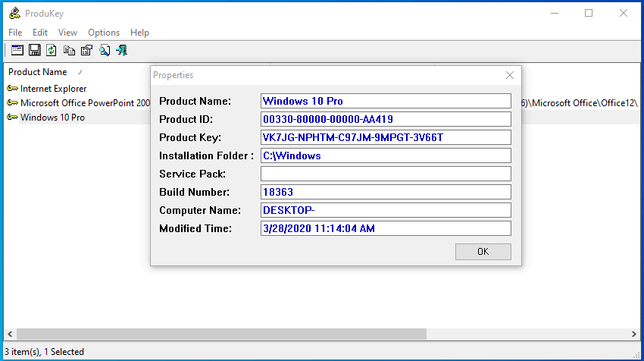644x361 pixels.
Task: Click the horizontal scrollbar thumb
Action: (x=221, y=334)
